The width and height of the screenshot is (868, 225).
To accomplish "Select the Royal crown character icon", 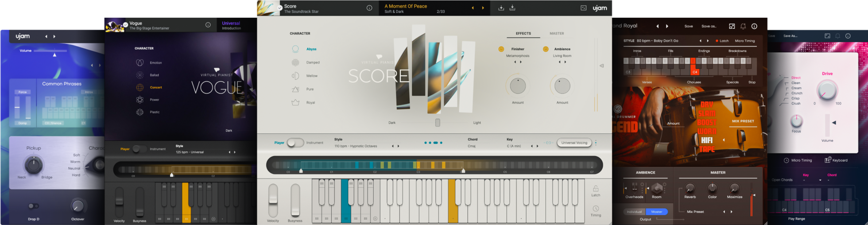I will coord(295,102).
